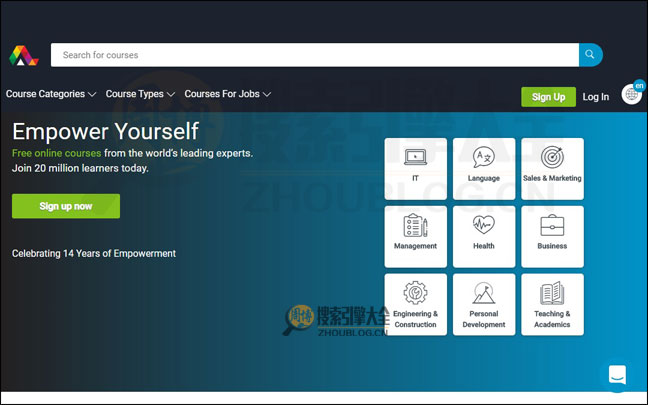The image size is (648, 405).
Task: Expand the Course Types dropdown
Action: pyautogui.click(x=140, y=94)
